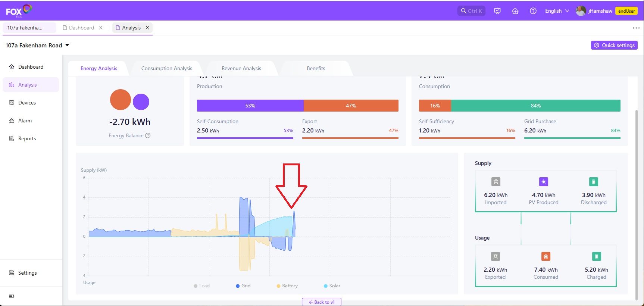
Task: Toggle Solar series in chart legend
Action: [332, 286]
